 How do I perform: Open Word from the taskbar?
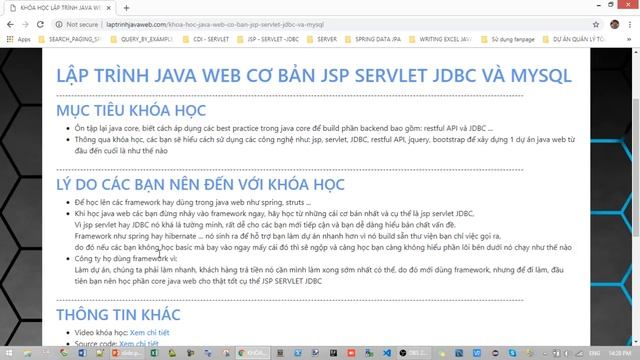[82, 353]
